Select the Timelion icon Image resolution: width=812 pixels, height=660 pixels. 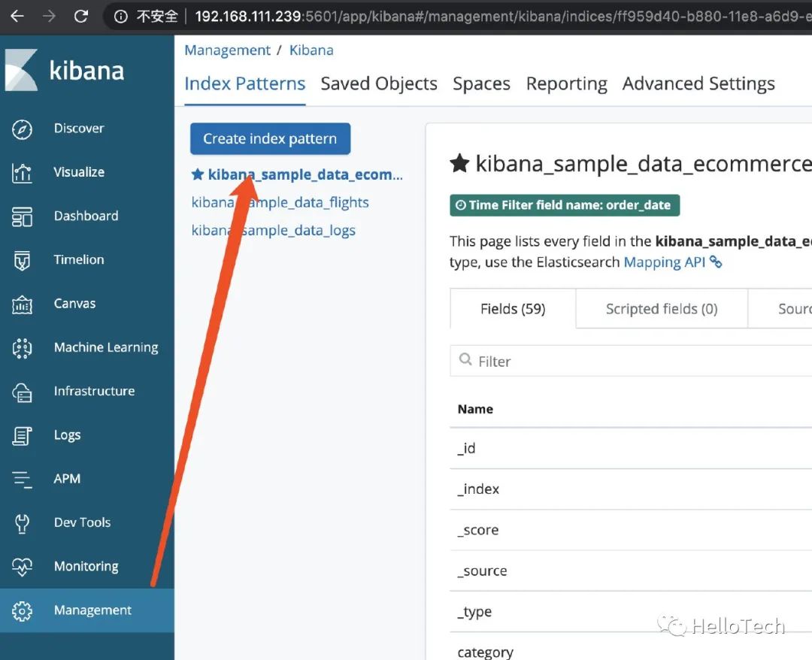(23, 260)
